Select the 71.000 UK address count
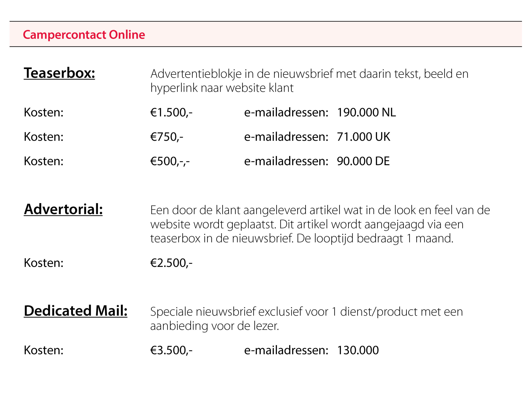Screen dimensions: 532x401 tap(363, 137)
